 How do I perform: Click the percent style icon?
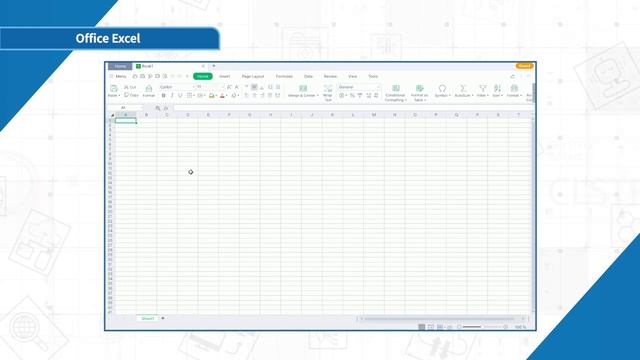[352, 96]
